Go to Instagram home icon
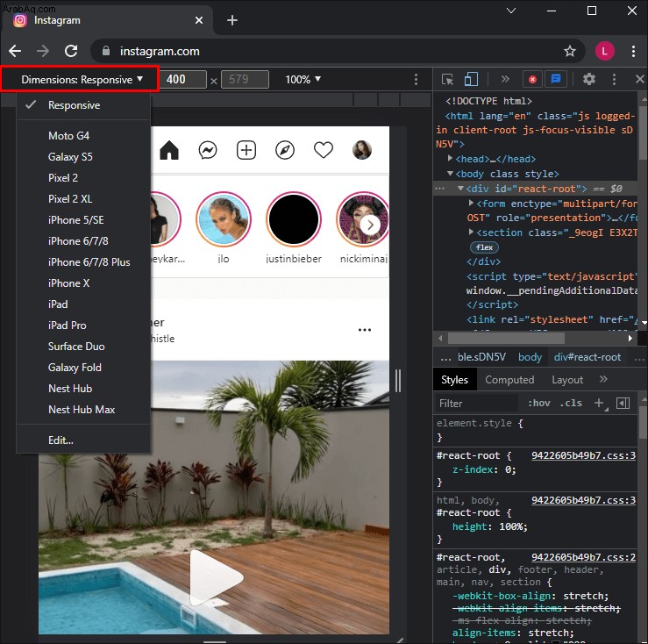 click(x=169, y=150)
